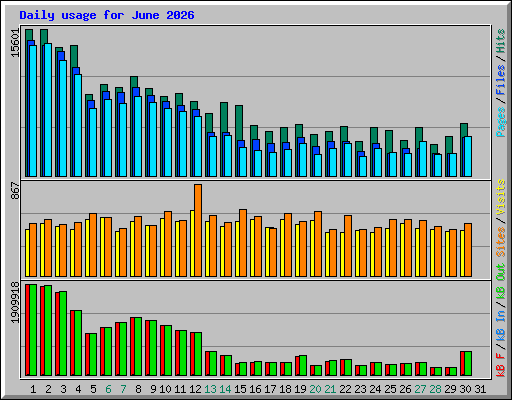The width and height of the screenshot is (512, 400).
Task: Select day label 2 on the x-axis
Action: click(48, 389)
